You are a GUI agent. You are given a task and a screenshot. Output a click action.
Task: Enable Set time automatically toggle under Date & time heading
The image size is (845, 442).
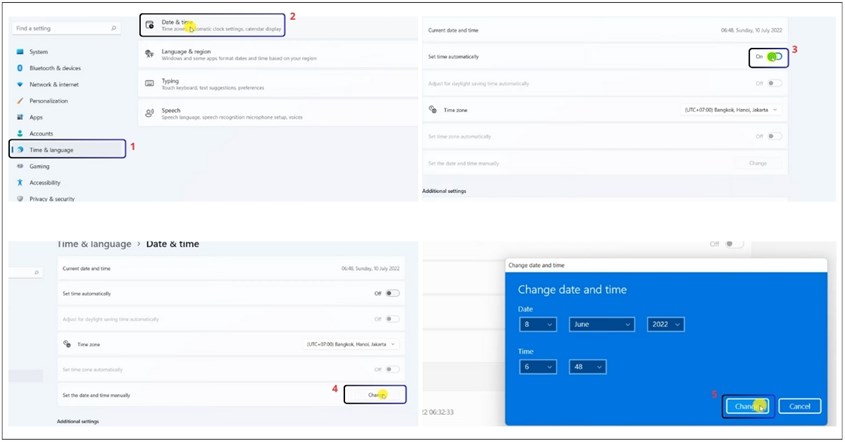[x=393, y=293]
